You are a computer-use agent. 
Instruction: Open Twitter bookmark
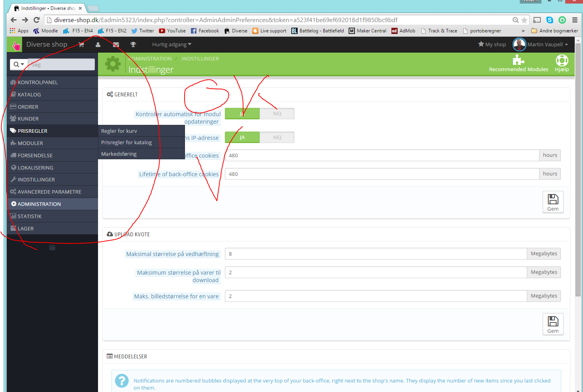click(143, 30)
